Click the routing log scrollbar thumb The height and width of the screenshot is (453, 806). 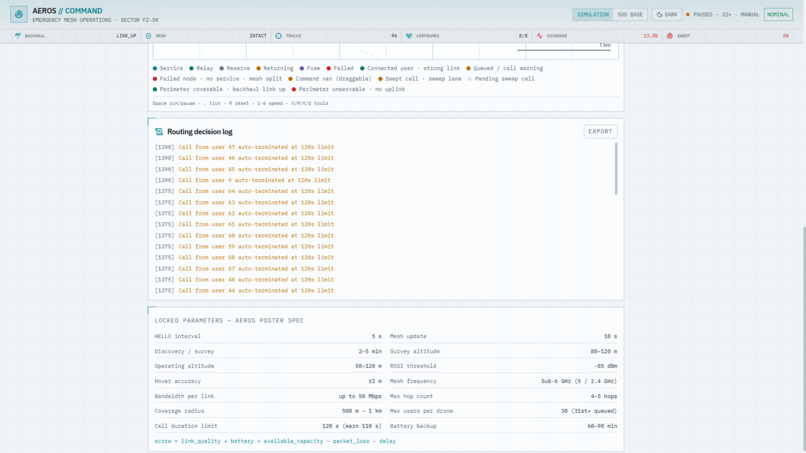click(616, 169)
